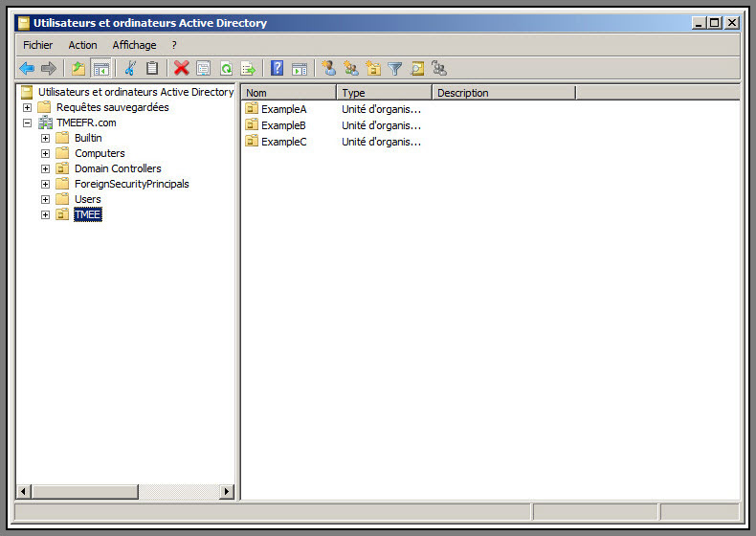
Task: Click the red delete X icon
Action: coord(181,68)
